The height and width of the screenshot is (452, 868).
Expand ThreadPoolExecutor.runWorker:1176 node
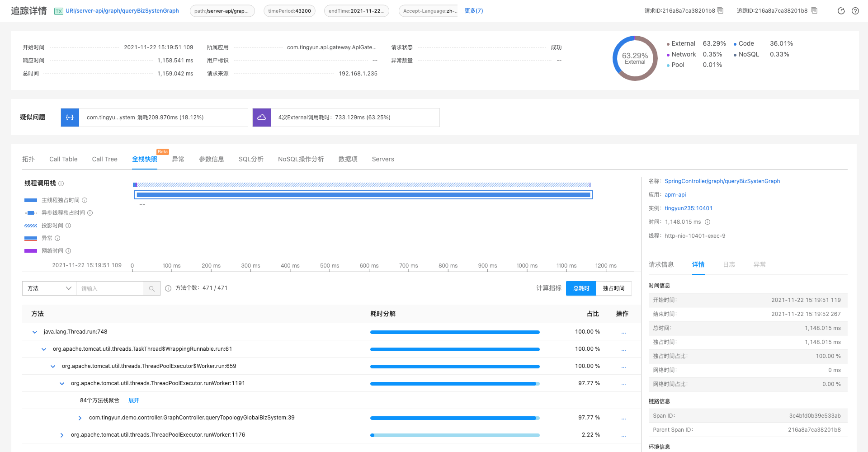coord(62,435)
